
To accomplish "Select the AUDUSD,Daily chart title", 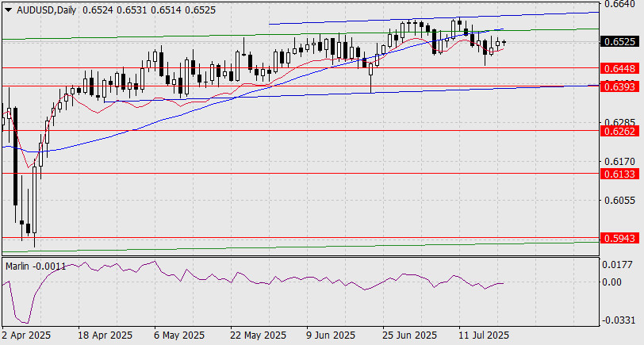I will point(47,10).
